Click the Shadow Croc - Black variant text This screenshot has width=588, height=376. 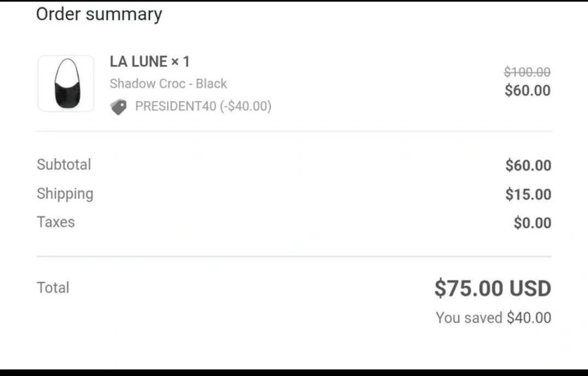point(168,84)
